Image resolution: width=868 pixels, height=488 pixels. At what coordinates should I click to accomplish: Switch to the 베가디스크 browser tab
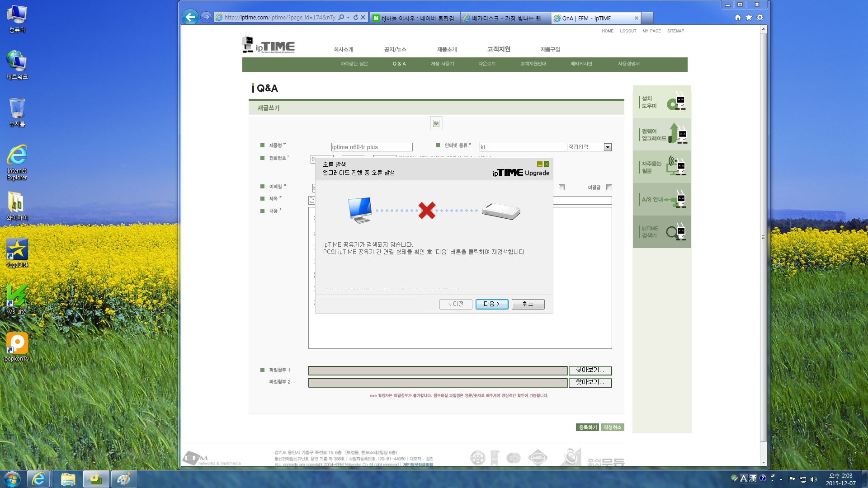505,18
